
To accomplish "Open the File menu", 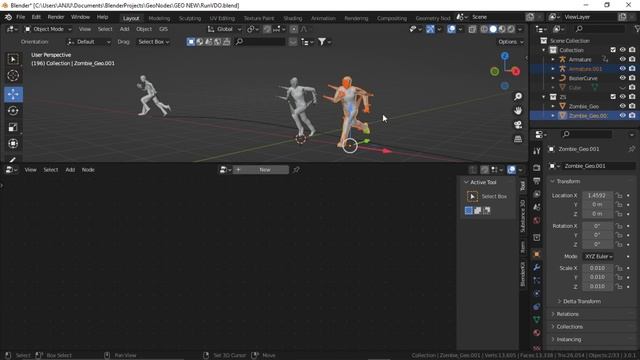I will click(20, 17).
